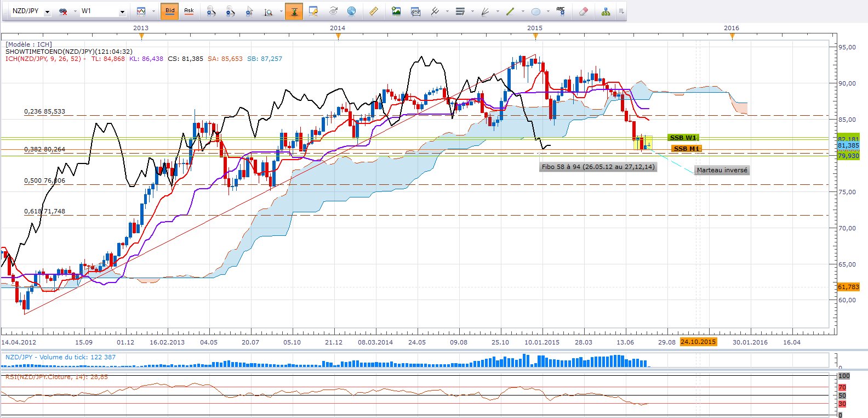Click the TL: 84,868 value
This screenshot has width=868, height=418.
click(108, 59)
